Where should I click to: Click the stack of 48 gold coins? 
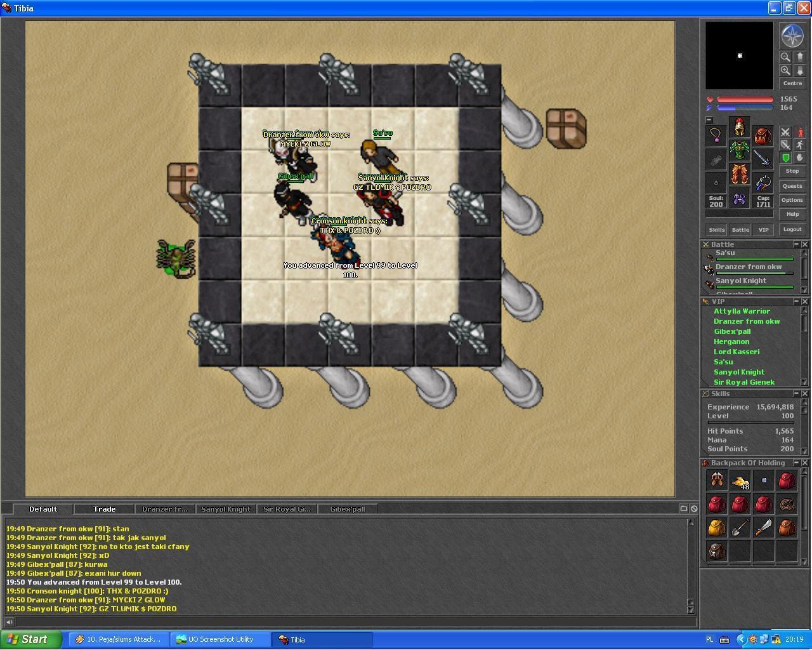(740, 481)
